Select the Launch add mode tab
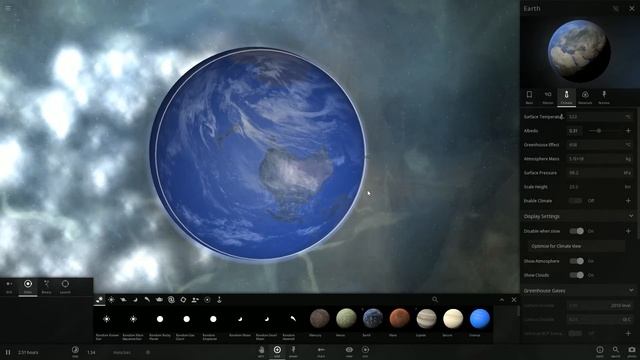The width and height of the screenshot is (640, 360). click(x=65, y=287)
